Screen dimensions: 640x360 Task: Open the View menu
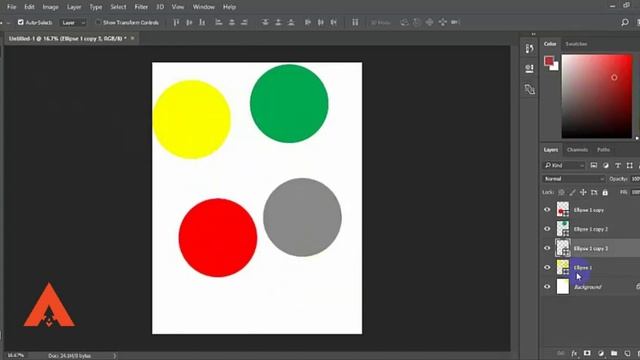[x=178, y=7]
